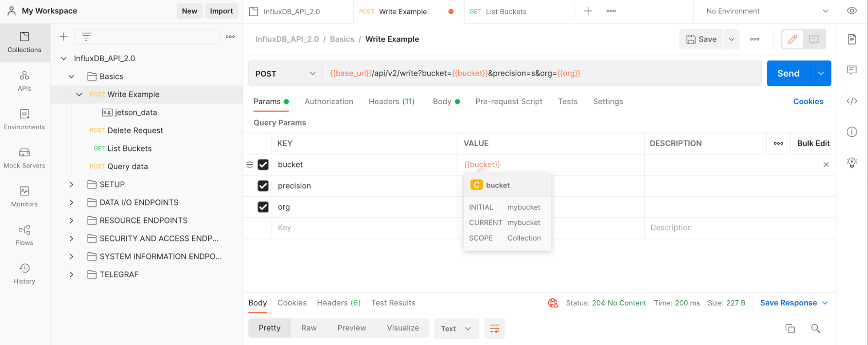Switch to the List Buckets request tab

506,12
